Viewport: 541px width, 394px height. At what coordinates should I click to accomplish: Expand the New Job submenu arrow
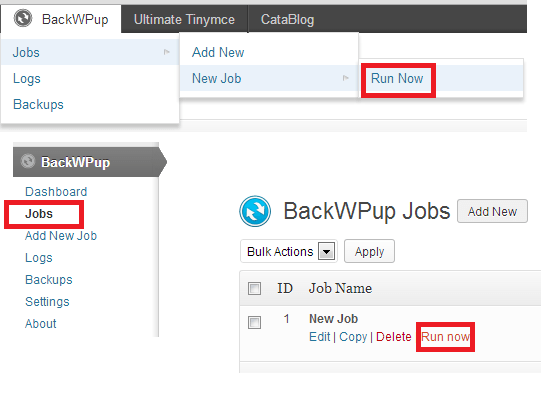coord(345,78)
